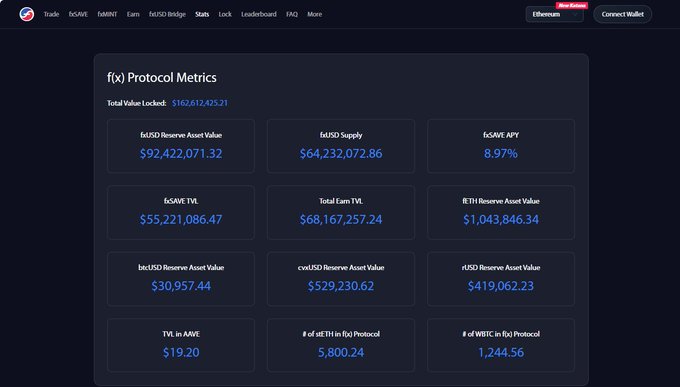Image resolution: width=680 pixels, height=387 pixels.
Task: Click fETH Reserve Asset Value $1,043,846.34
Action: tap(501, 220)
